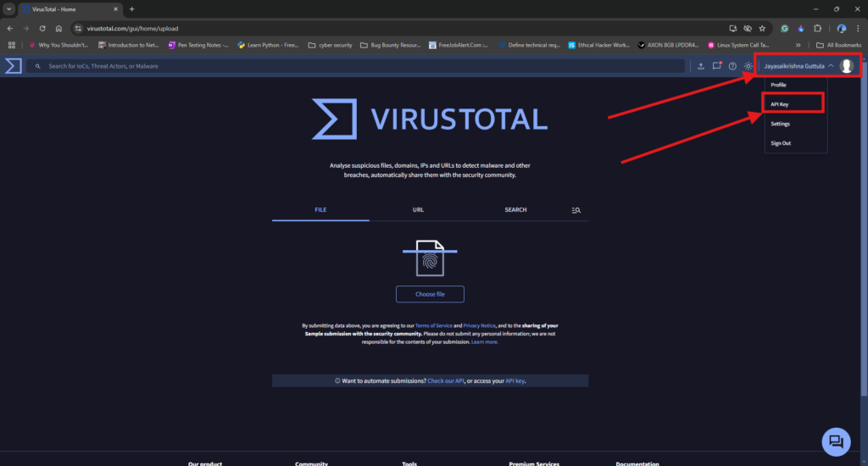Click the VirusTotal sigma logo in top-left header
The image size is (868, 466).
pos(14,66)
